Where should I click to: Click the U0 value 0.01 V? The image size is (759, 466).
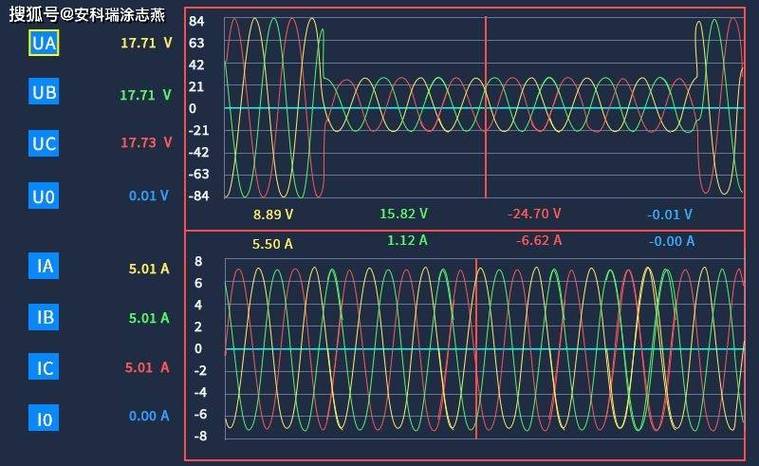[x=149, y=195]
